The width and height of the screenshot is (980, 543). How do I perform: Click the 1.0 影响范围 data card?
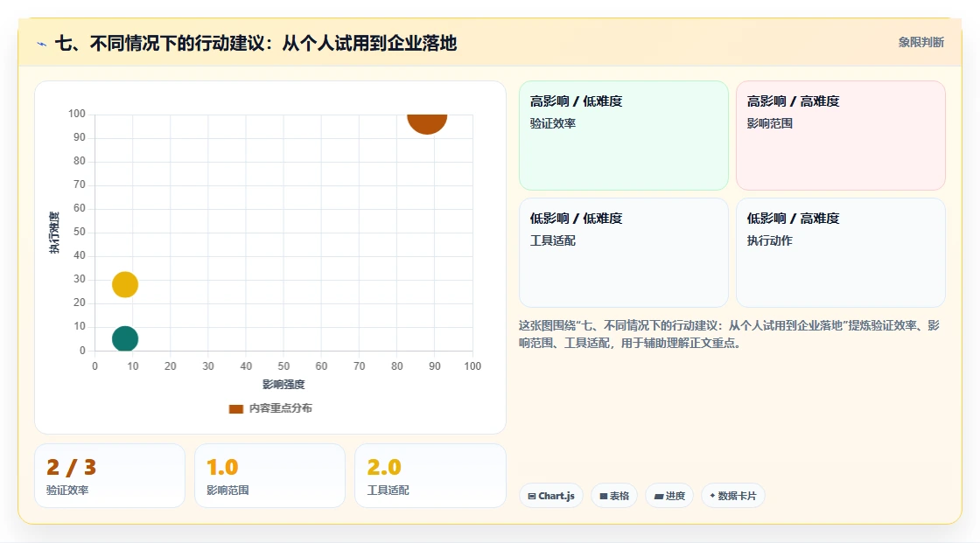pos(270,476)
